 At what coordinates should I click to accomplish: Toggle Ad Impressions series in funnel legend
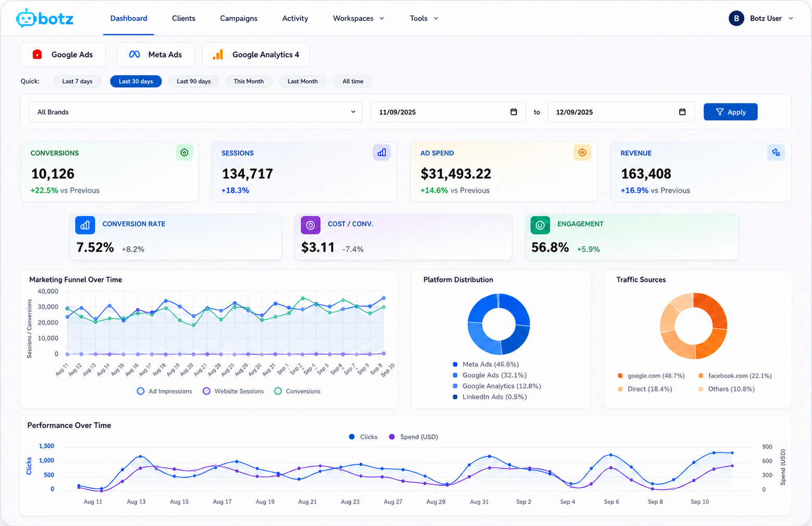(x=165, y=391)
